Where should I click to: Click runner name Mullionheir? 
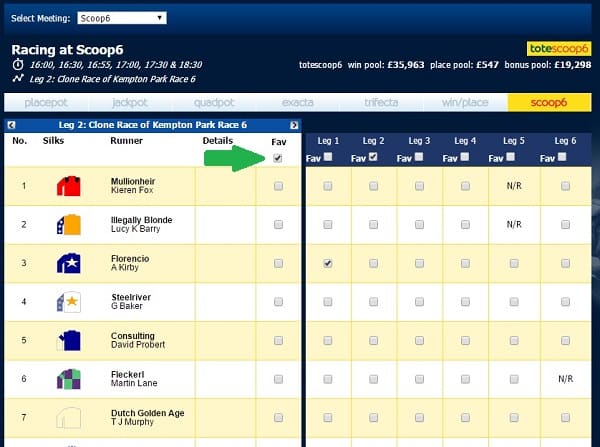(133, 181)
